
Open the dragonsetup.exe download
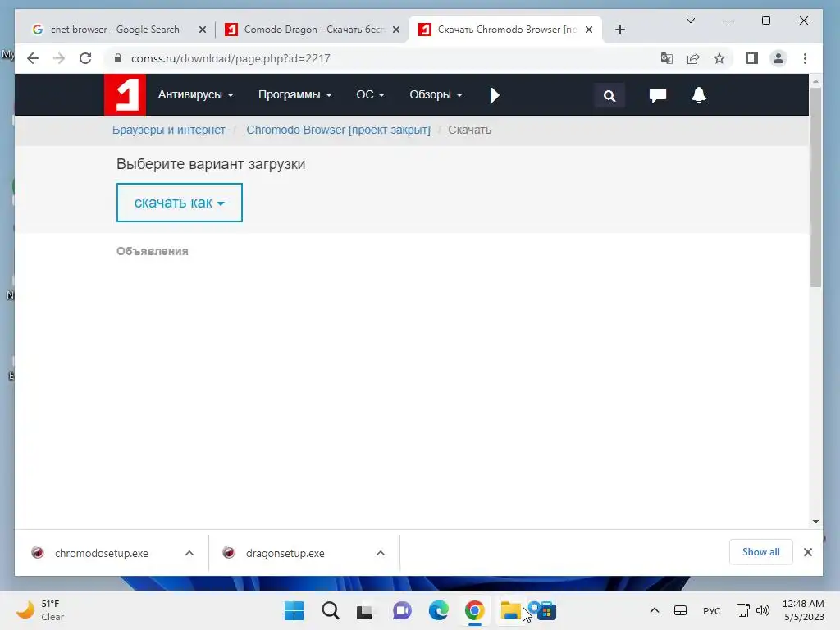pyautogui.click(x=285, y=553)
